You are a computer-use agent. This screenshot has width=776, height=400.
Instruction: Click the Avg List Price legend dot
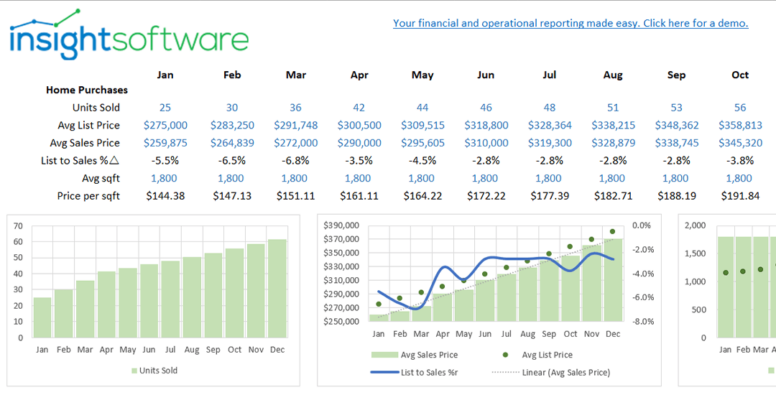(x=505, y=354)
